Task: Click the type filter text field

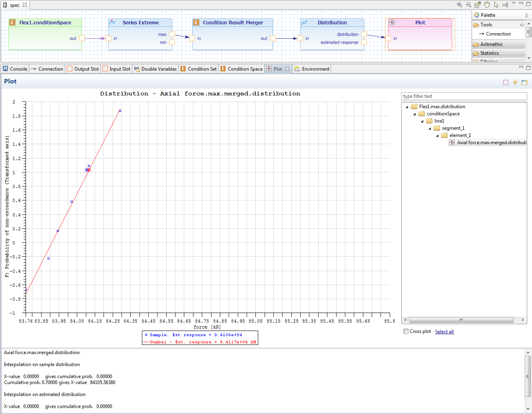Action: 464,96
